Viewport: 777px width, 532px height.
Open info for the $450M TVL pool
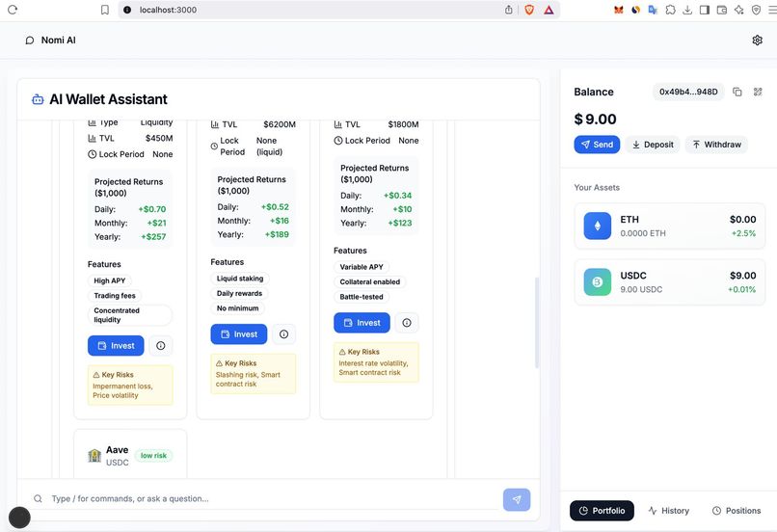tap(161, 346)
